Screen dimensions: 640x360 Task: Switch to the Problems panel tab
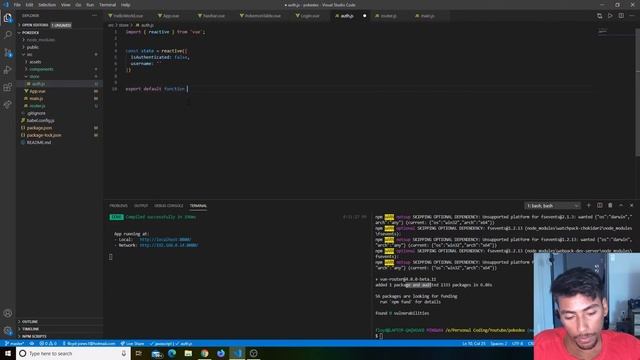tap(118, 206)
